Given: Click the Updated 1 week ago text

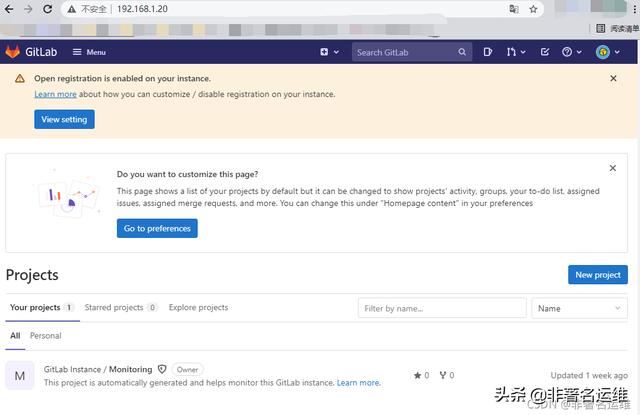Looking at the screenshot, I should 589,375.
